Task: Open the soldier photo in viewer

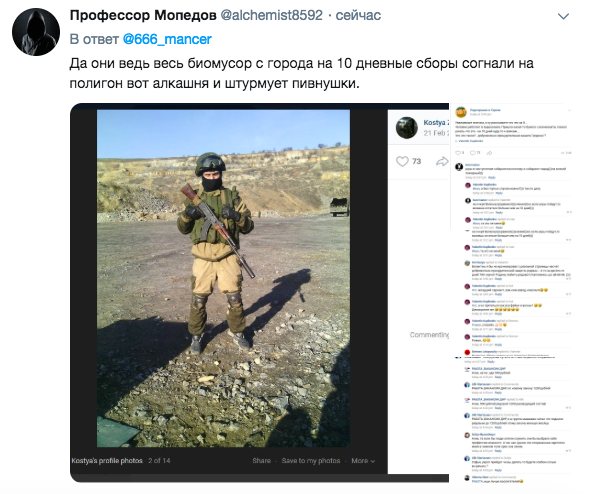Action: (224, 278)
